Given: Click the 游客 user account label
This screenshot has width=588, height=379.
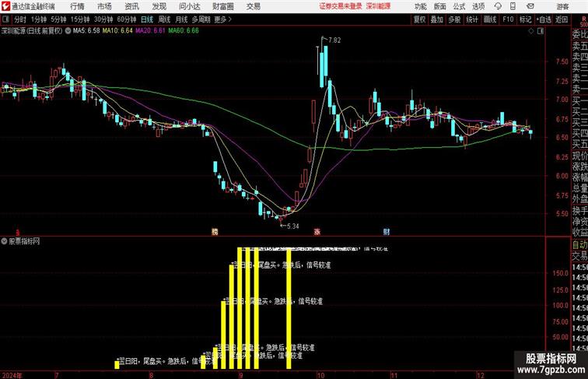Looking at the screenshot, I should coord(562,6).
